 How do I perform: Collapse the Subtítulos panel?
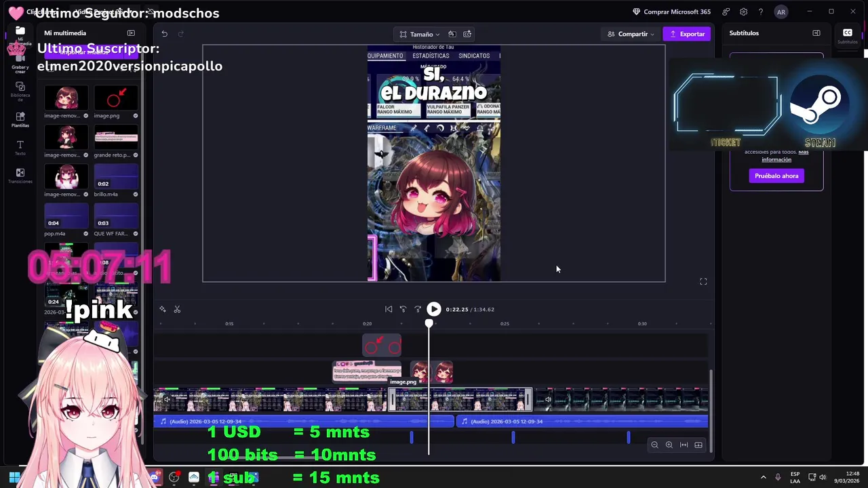[x=816, y=33]
